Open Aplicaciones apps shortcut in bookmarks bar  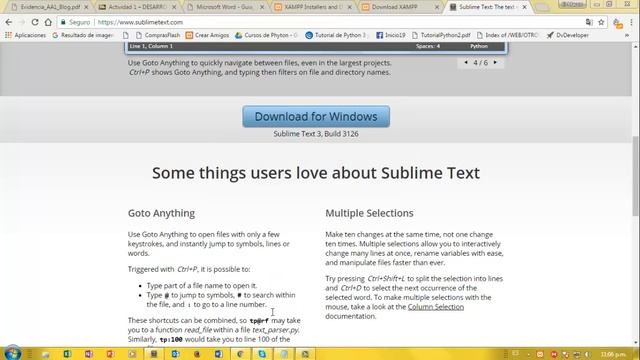pos(25,35)
